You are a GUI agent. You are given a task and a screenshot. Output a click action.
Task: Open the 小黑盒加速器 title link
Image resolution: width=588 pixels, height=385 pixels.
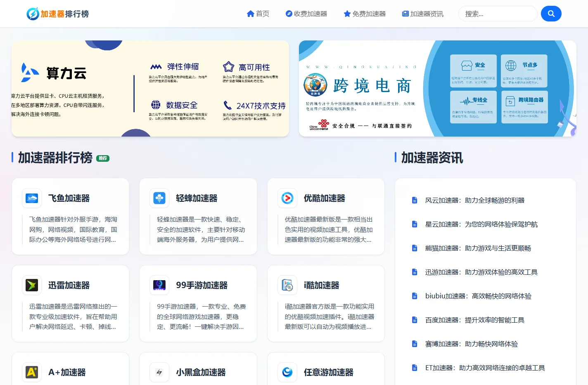[x=201, y=372]
